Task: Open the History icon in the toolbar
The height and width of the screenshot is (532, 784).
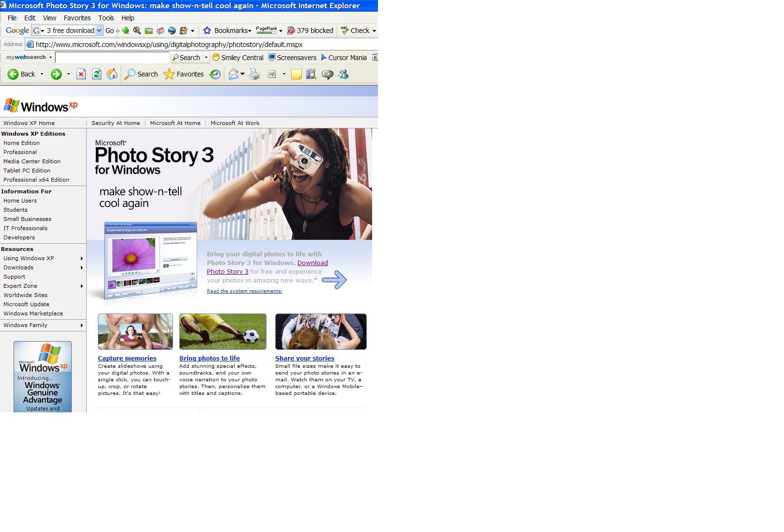Action: pyautogui.click(x=215, y=74)
